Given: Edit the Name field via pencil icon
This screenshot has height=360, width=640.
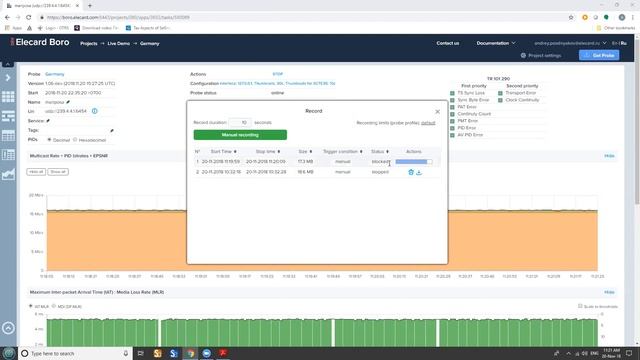Looking at the screenshot, I should click(x=68, y=102).
